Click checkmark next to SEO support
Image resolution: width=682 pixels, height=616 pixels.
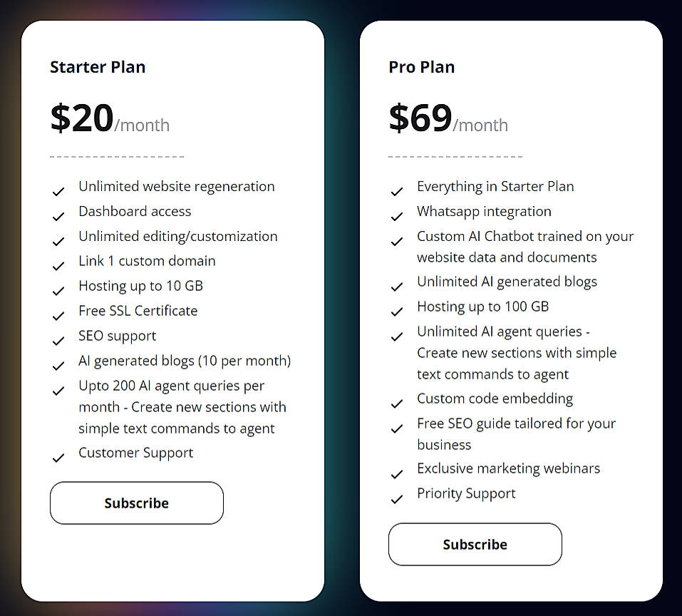[58, 341]
